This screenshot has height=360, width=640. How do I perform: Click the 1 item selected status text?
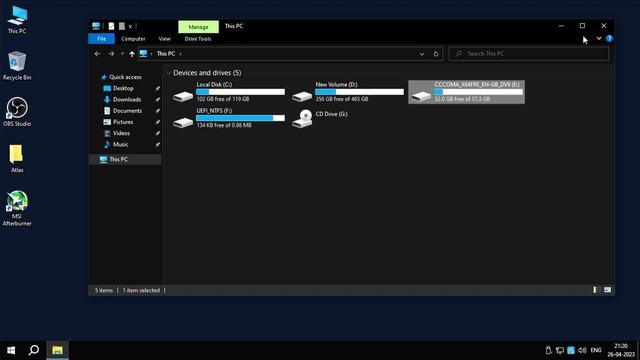click(x=141, y=290)
